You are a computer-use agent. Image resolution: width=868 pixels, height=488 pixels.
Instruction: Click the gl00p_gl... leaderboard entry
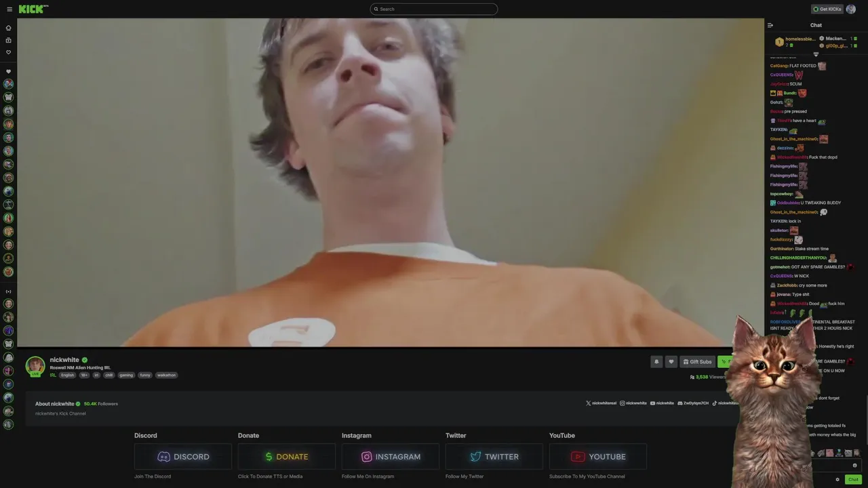click(838, 45)
